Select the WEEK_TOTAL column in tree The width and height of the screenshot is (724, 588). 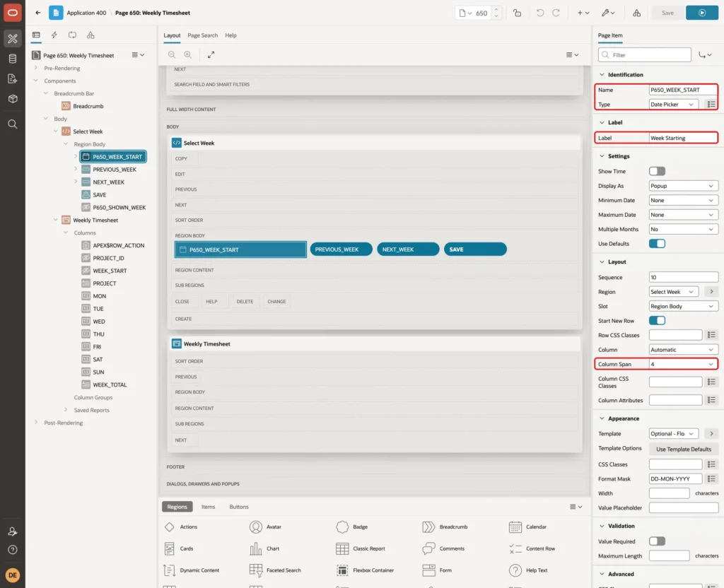pos(110,385)
